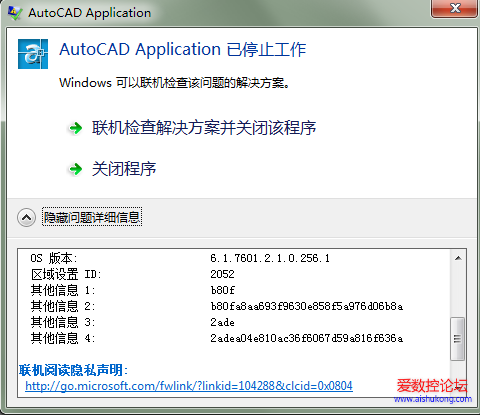Click the AutoCAD application icon in dialog

pos(33,54)
